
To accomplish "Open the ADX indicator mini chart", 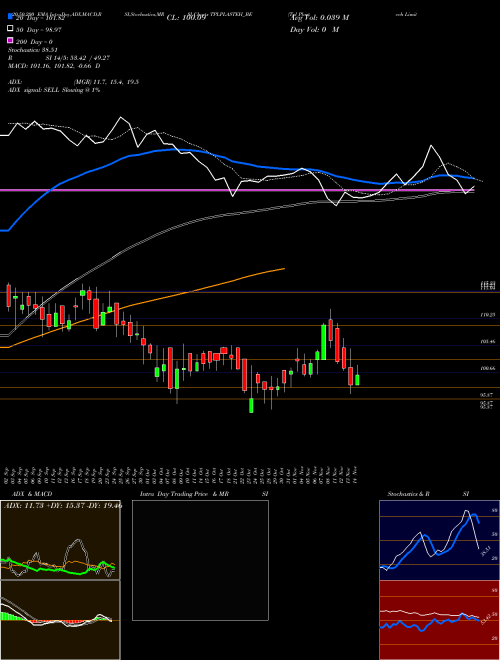I will pyautogui.click(x=60, y=540).
